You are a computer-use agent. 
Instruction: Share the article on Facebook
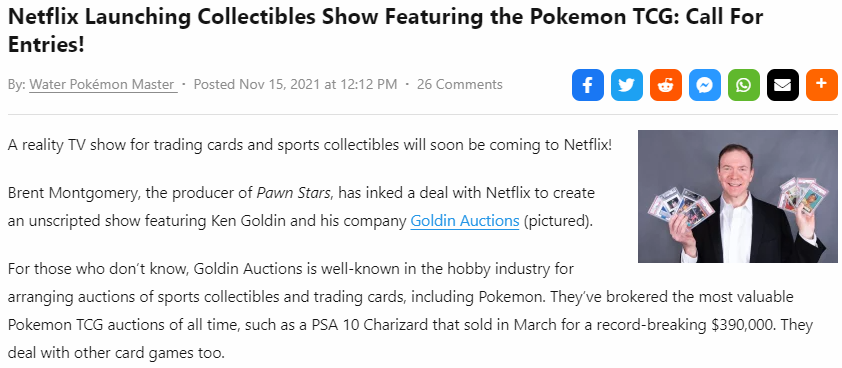coord(587,85)
